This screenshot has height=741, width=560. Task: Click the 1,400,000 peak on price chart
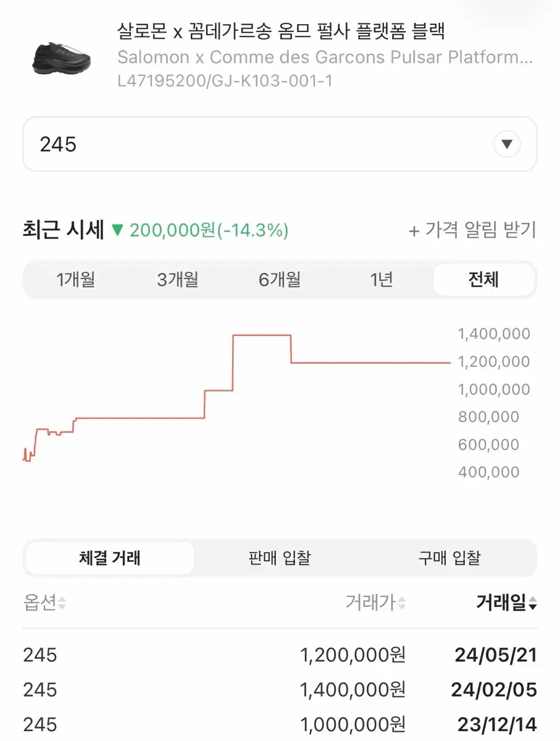pyautogui.click(x=261, y=335)
